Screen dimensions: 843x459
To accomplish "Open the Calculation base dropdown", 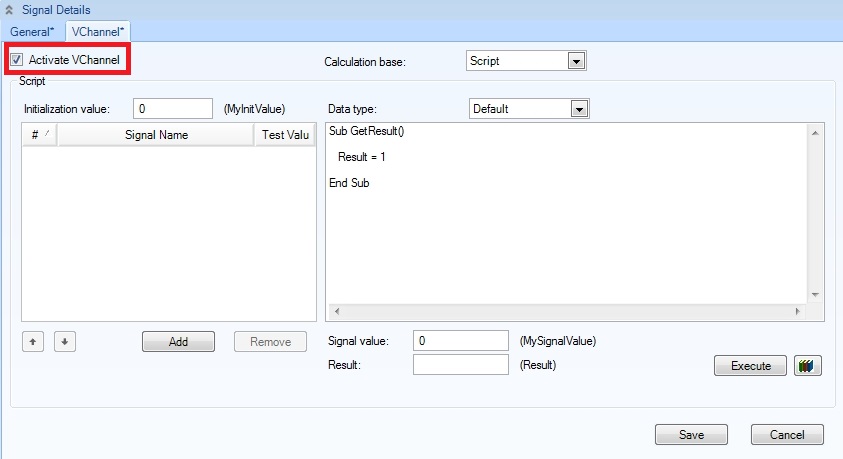I will click(575, 61).
